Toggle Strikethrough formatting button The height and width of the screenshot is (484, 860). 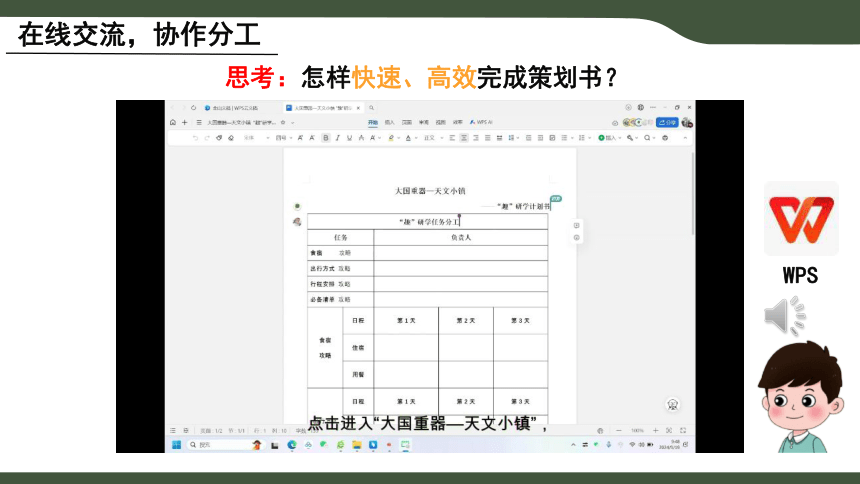click(x=361, y=138)
